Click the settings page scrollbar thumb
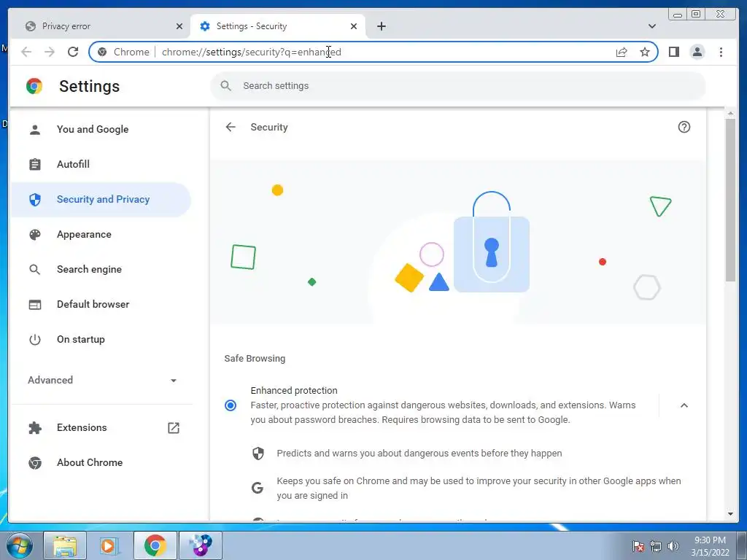 click(x=730, y=200)
